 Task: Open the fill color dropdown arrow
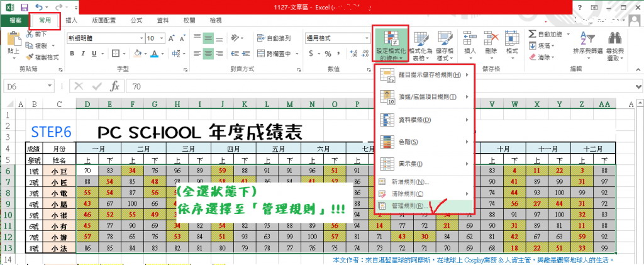tap(145, 54)
